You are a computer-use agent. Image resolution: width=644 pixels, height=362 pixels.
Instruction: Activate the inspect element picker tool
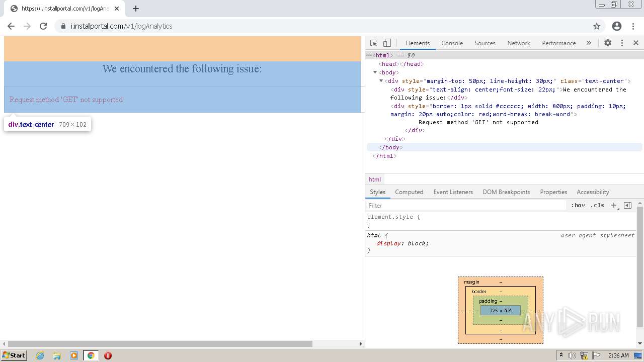373,43
